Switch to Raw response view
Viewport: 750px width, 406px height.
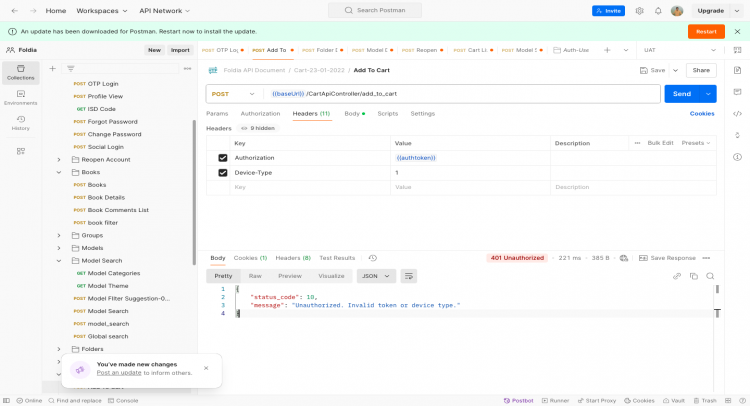[x=255, y=276]
